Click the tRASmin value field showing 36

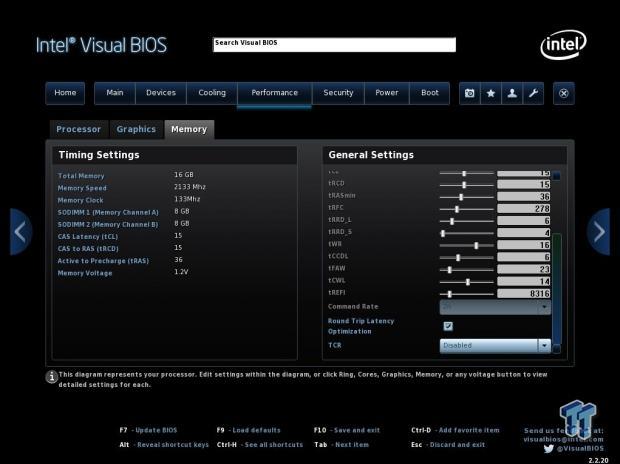pyautogui.click(x=524, y=197)
